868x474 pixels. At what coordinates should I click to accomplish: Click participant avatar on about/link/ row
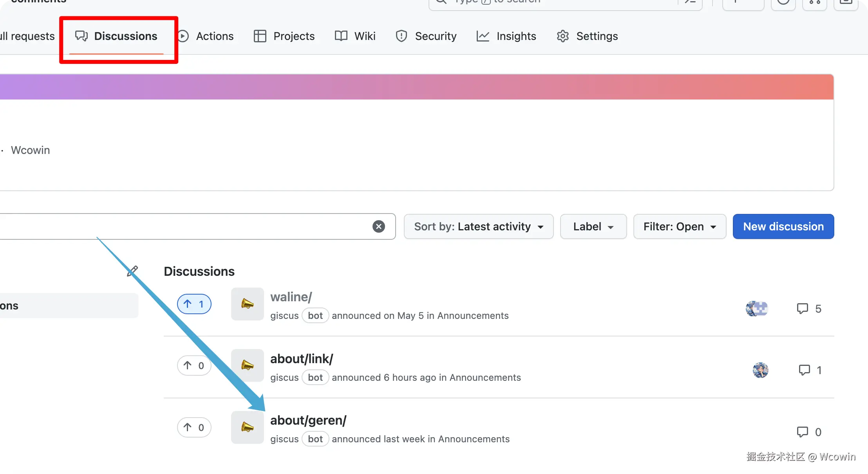pos(760,370)
